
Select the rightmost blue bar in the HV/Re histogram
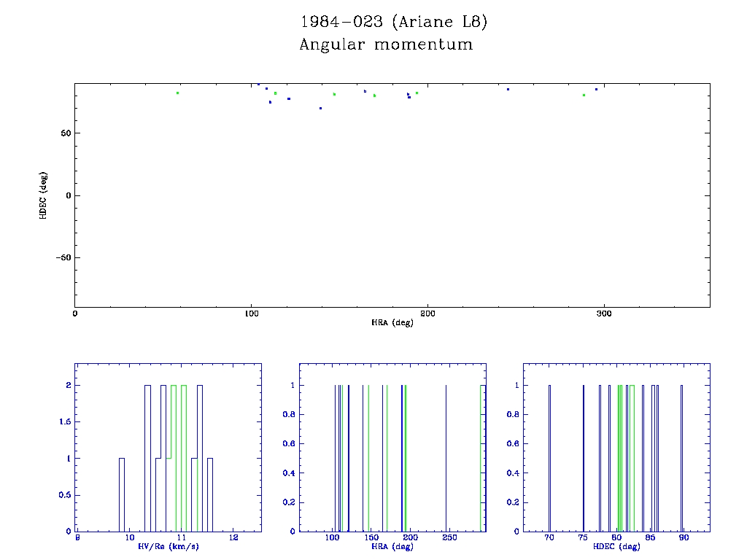[210, 494]
